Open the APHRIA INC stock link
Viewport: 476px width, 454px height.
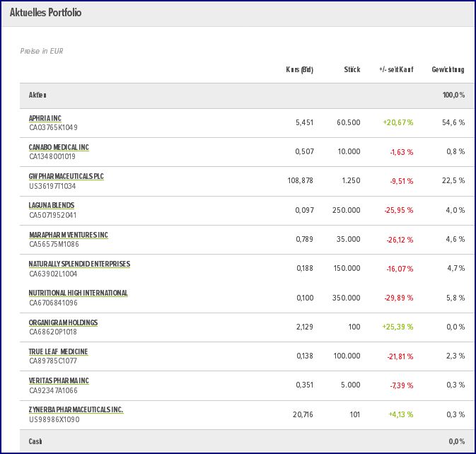[45, 118]
